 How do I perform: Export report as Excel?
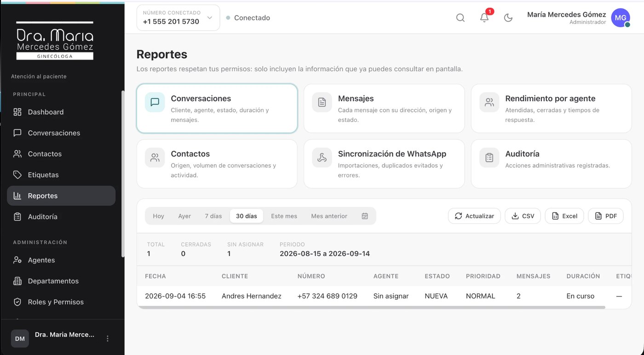[564, 216]
